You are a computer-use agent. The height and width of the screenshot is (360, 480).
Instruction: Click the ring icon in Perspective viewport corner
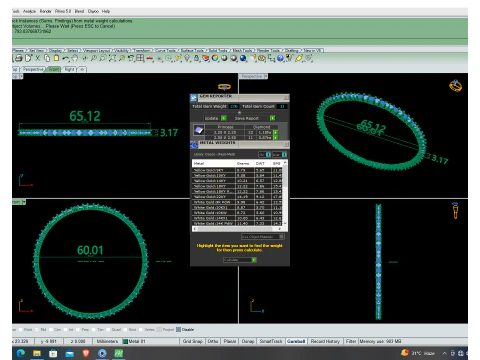[455, 86]
